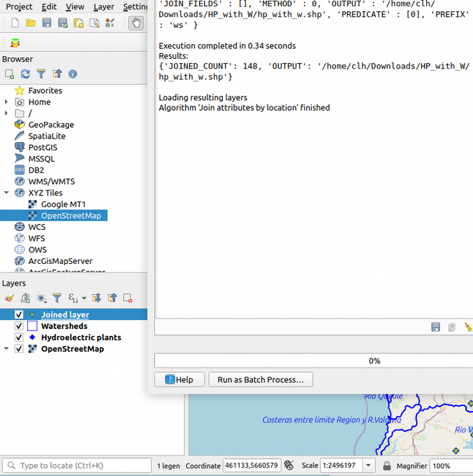This screenshot has width=473, height=476.
Task: Uncheck the Joined layer visibility checkbox
Action: pyautogui.click(x=19, y=315)
